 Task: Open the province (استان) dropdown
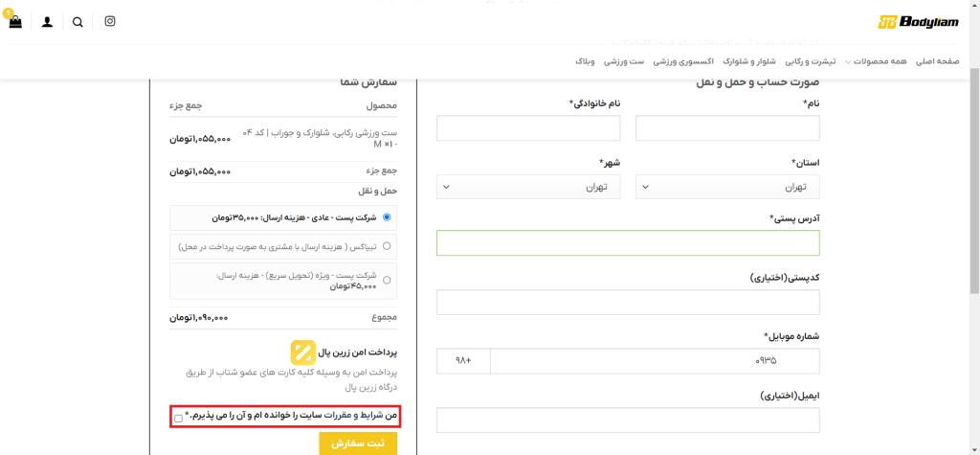point(728,187)
